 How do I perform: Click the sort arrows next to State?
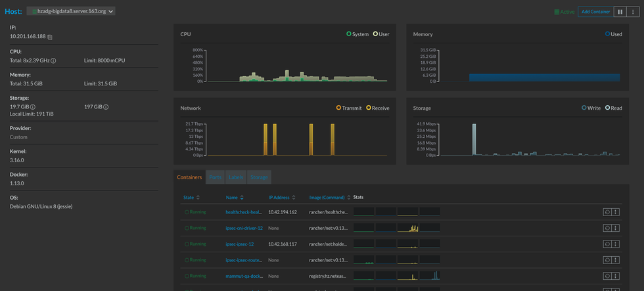point(198,198)
